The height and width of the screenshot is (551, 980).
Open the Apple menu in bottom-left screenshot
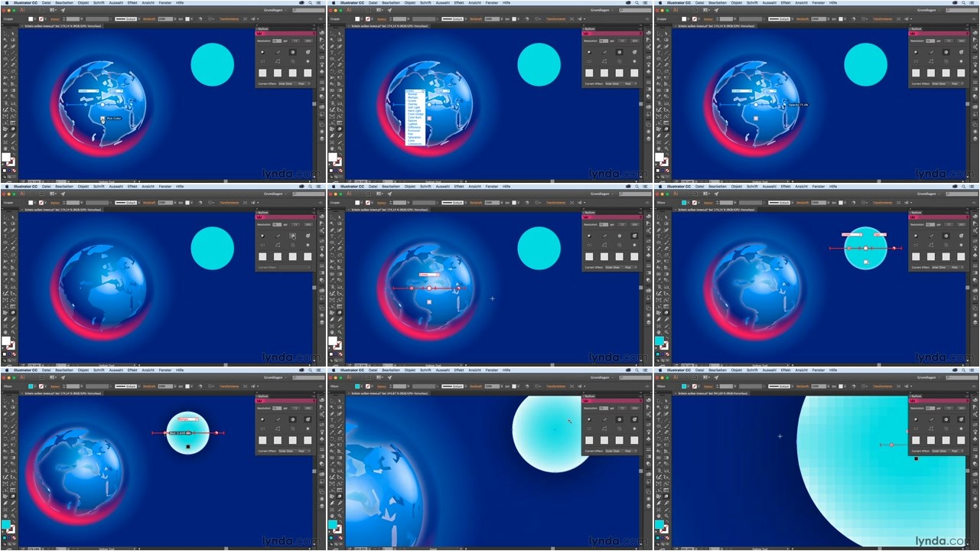tap(6, 370)
